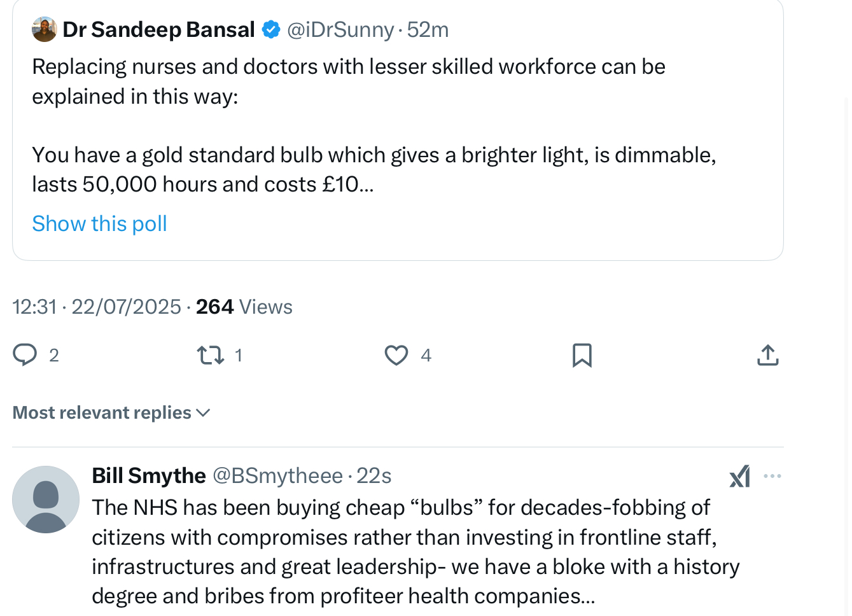Open Bill Smythe's default avatar
This screenshot has width=852, height=616.
coord(46,500)
